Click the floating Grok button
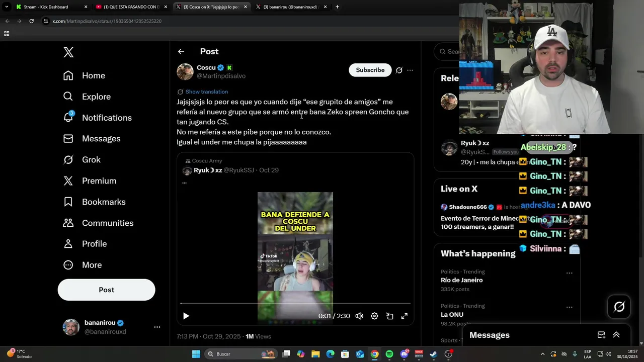 coord(619,306)
